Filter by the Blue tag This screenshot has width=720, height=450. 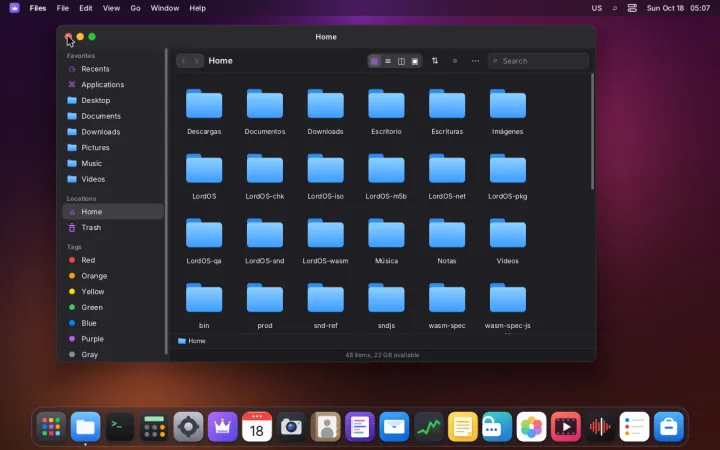(112, 323)
